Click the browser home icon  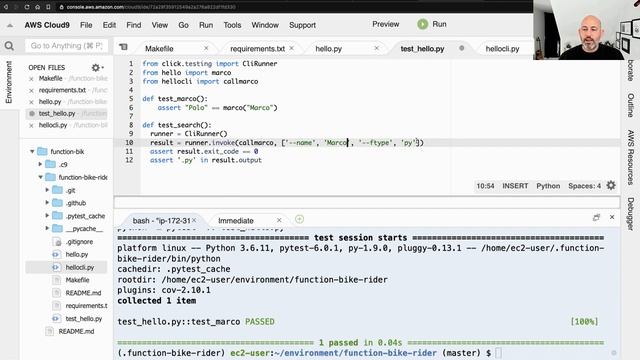tap(37, 7)
